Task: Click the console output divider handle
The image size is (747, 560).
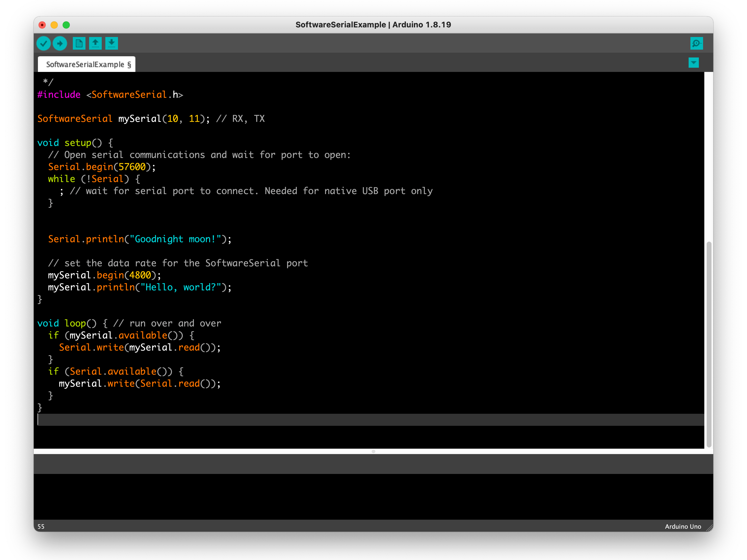Action: click(373, 451)
